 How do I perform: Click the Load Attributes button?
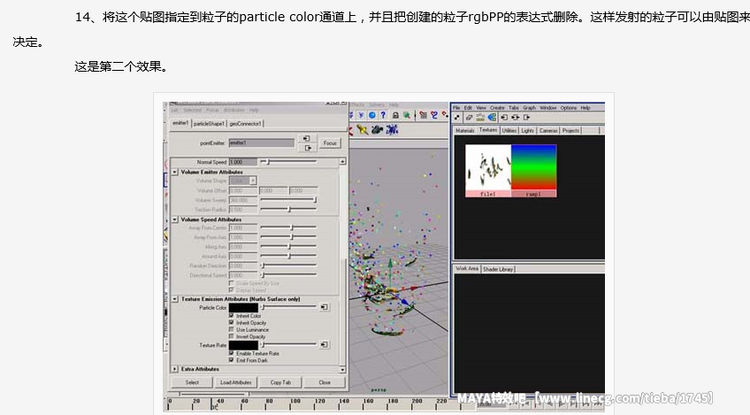236,382
